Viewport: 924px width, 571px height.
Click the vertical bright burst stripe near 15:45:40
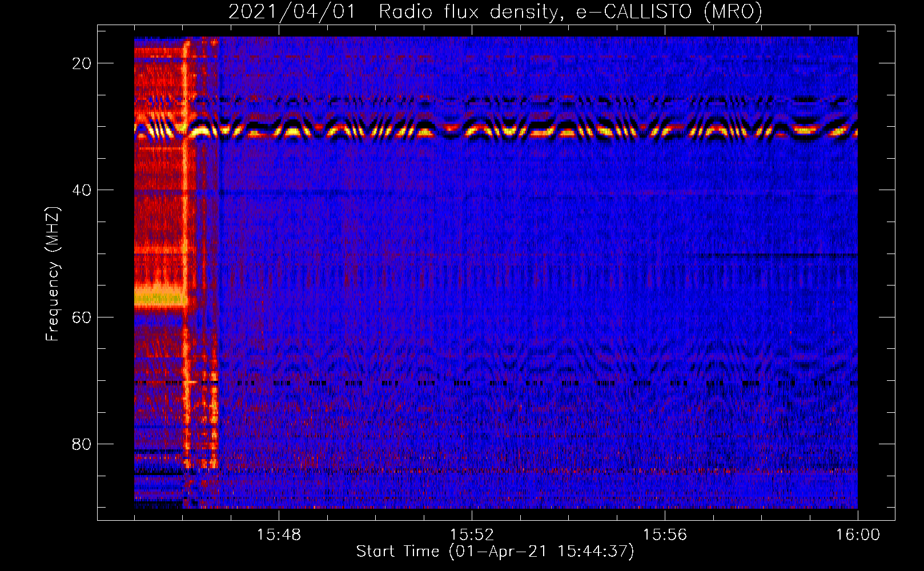(186, 254)
